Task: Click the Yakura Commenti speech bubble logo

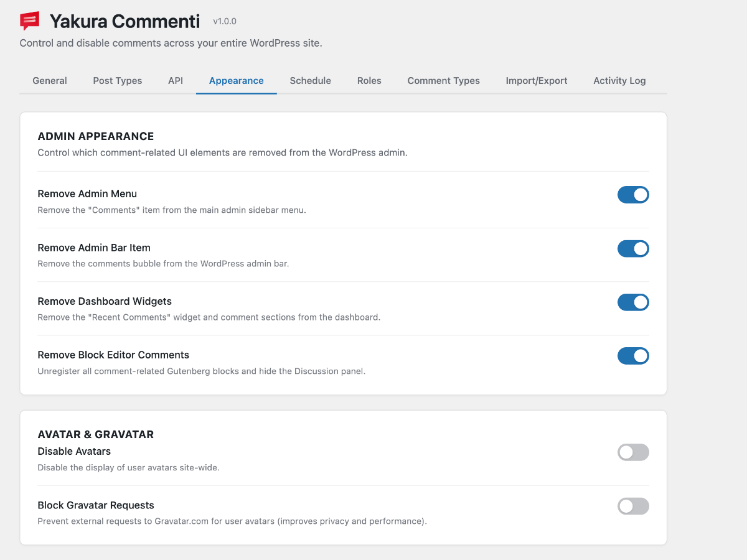Action: tap(29, 21)
